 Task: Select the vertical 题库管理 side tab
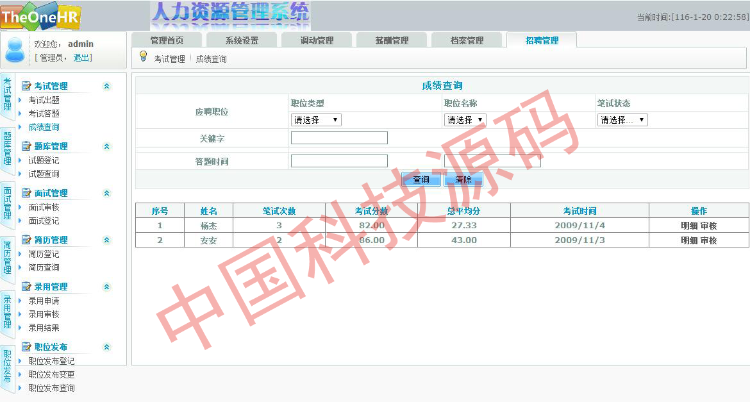7,149
